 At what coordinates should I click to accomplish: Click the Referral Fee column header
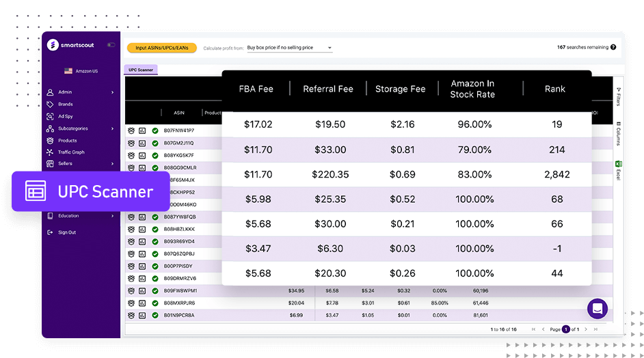pos(327,89)
